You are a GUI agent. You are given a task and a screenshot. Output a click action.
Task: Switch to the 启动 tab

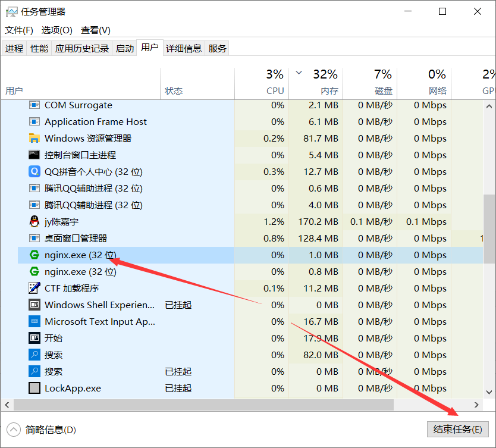tap(125, 48)
